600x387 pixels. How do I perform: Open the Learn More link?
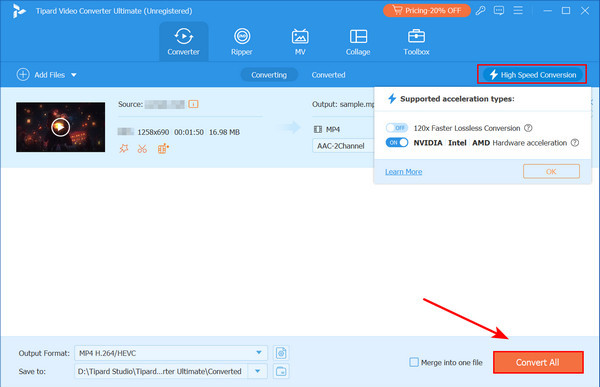point(404,172)
